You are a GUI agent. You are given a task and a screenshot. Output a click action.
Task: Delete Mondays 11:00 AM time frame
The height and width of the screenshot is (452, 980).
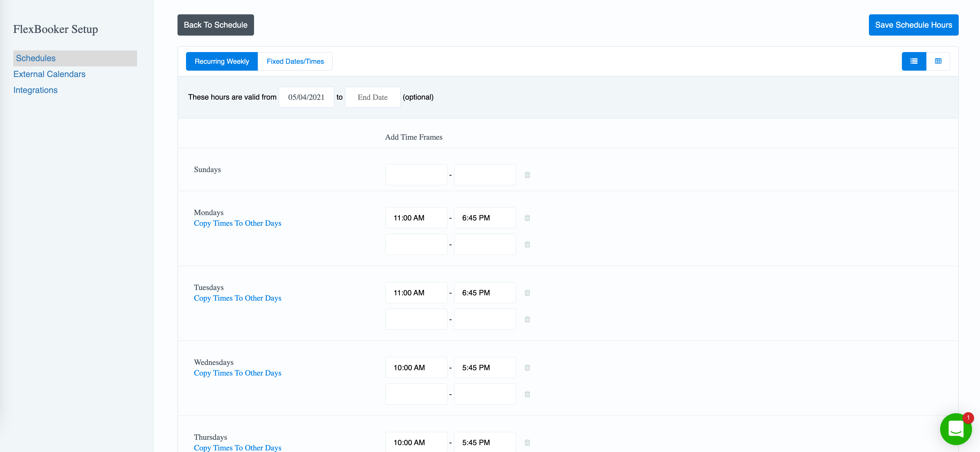pos(527,218)
